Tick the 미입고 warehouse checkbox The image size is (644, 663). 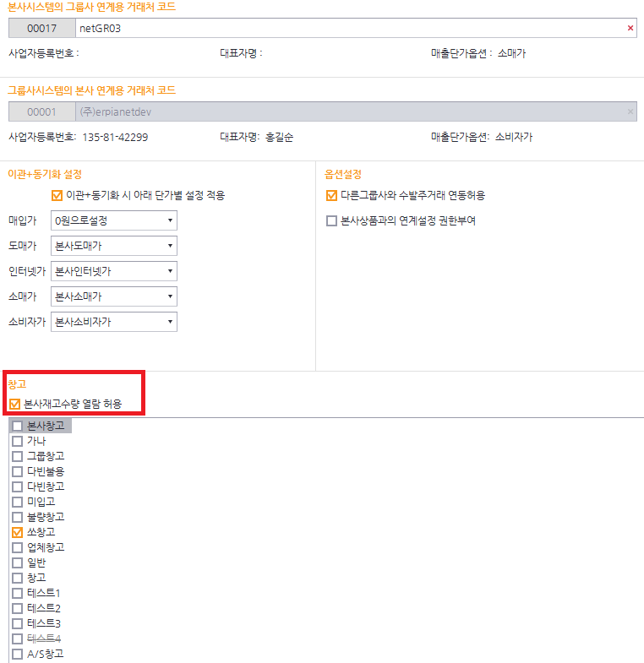(17, 502)
